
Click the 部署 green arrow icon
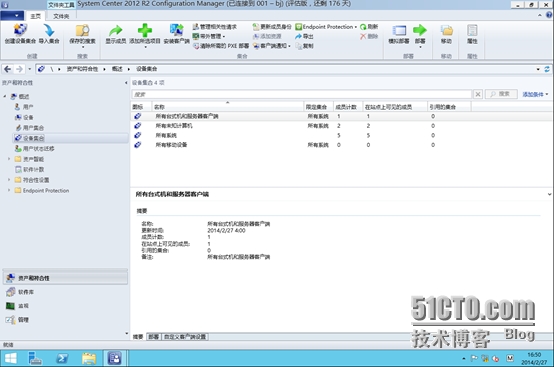point(420,30)
